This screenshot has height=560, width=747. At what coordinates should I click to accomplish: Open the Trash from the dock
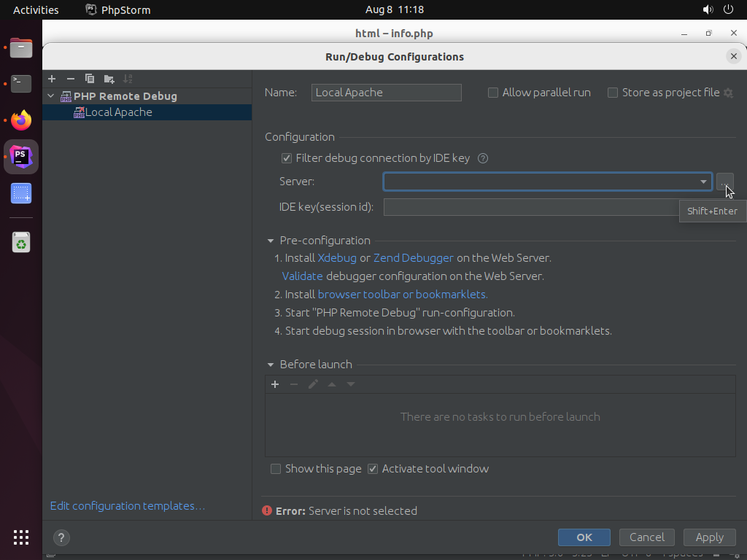click(x=21, y=242)
